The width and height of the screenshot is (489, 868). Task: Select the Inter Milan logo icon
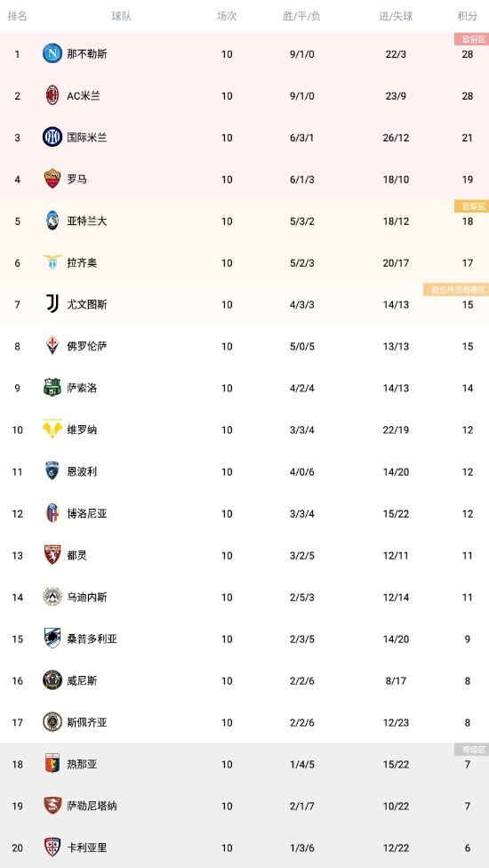point(52,137)
